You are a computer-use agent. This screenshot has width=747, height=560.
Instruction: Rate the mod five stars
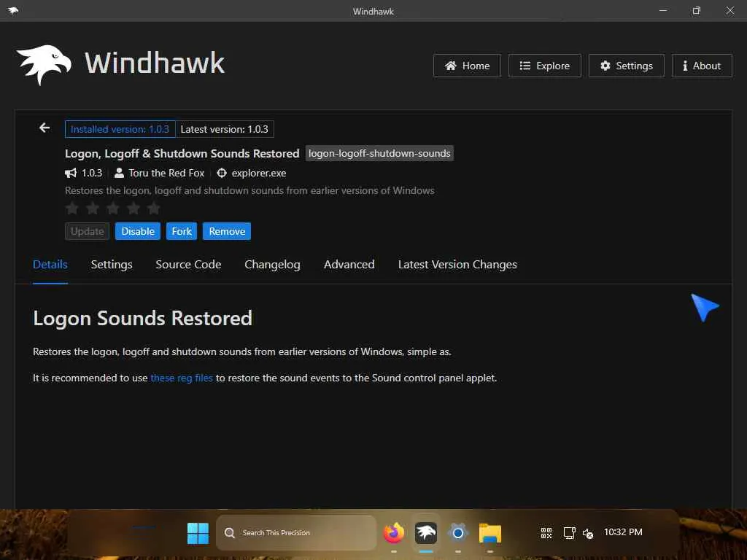click(x=153, y=208)
